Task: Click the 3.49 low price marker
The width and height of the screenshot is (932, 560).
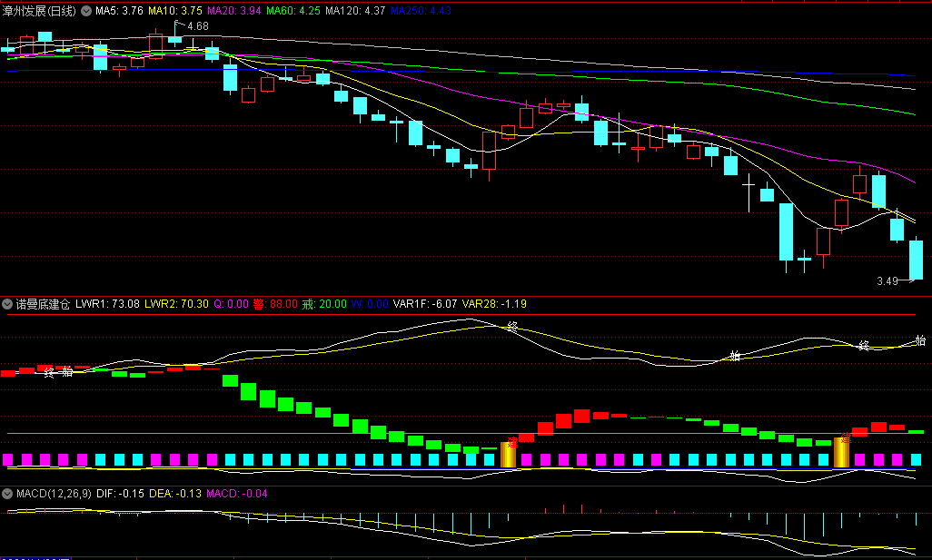Action: pos(887,280)
